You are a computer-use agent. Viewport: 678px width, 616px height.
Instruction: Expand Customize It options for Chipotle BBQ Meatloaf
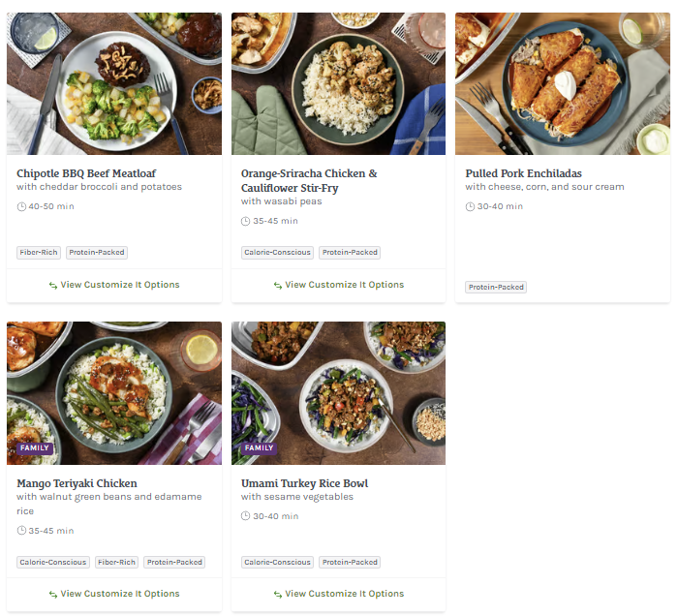pyautogui.click(x=120, y=286)
